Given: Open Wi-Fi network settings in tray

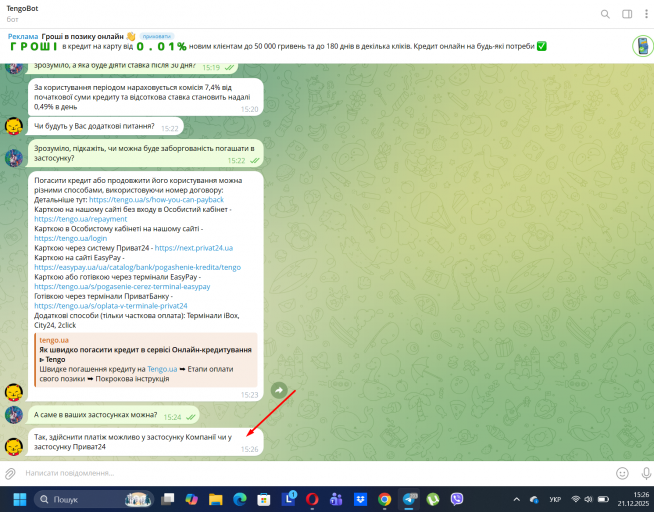Looking at the screenshot, I should (576, 499).
